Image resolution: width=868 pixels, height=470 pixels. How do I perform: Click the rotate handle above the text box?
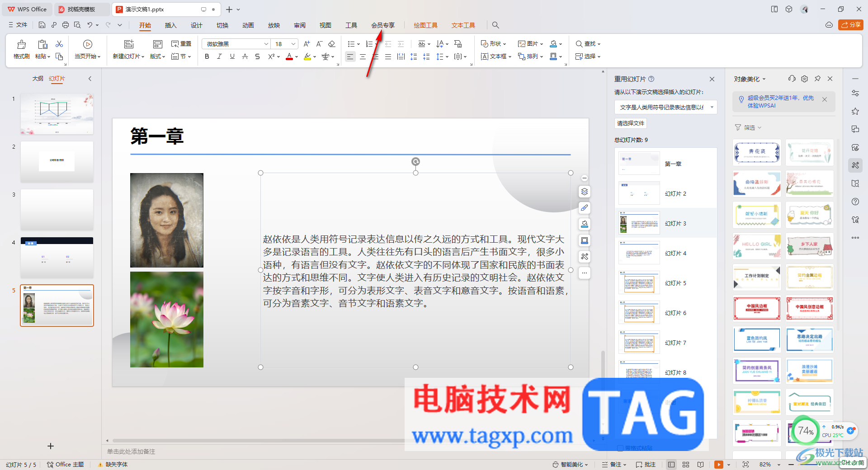point(415,161)
